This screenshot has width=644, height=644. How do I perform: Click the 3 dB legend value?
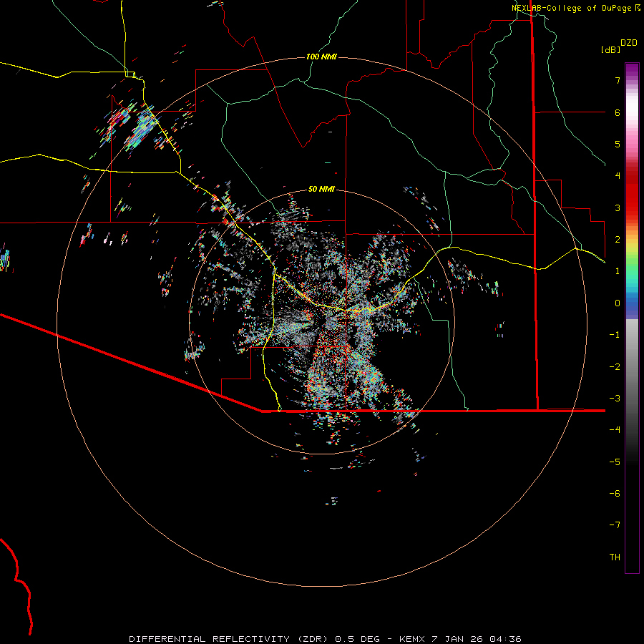(x=618, y=208)
